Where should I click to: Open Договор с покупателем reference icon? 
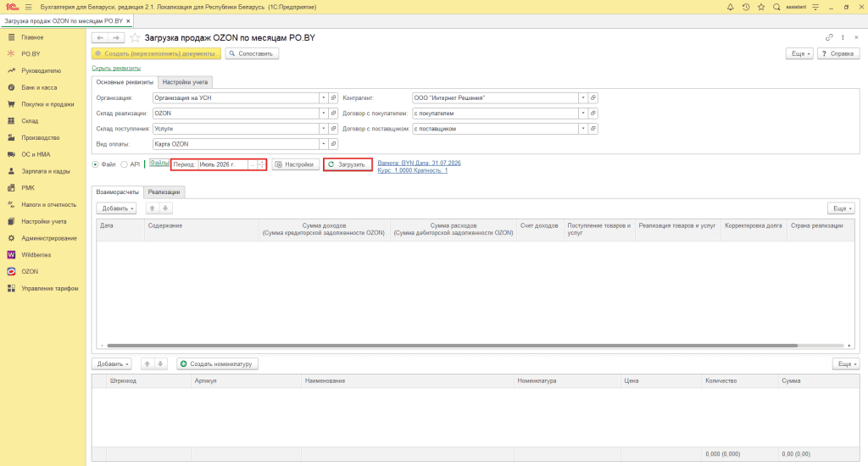click(593, 114)
